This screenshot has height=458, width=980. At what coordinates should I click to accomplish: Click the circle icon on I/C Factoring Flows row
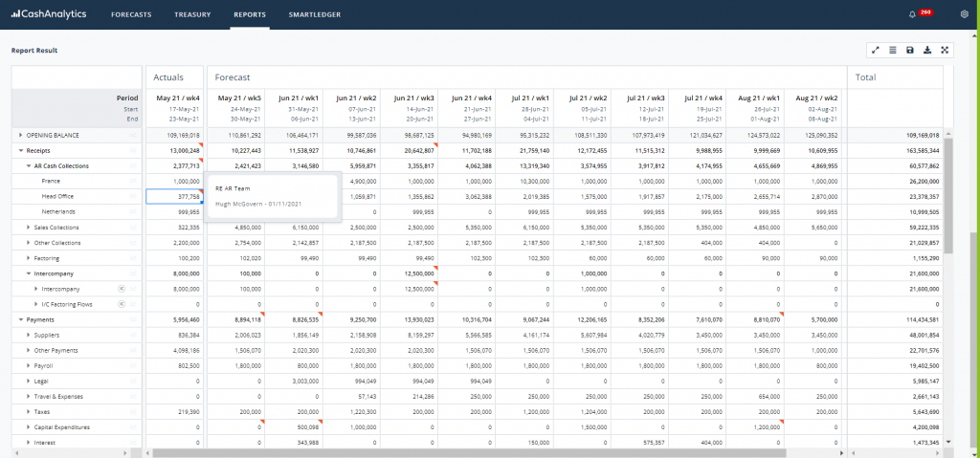tap(122, 304)
